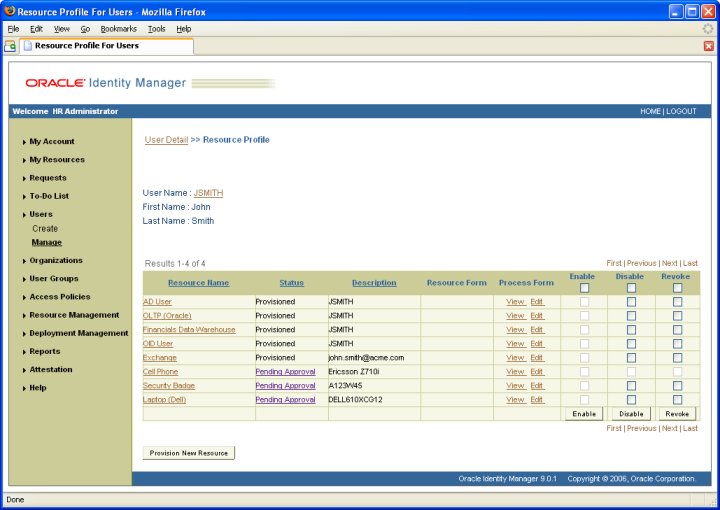The height and width of the screenshot is (510, 720).
Task: Click Provision New Resource button
Action: point(189,453)
